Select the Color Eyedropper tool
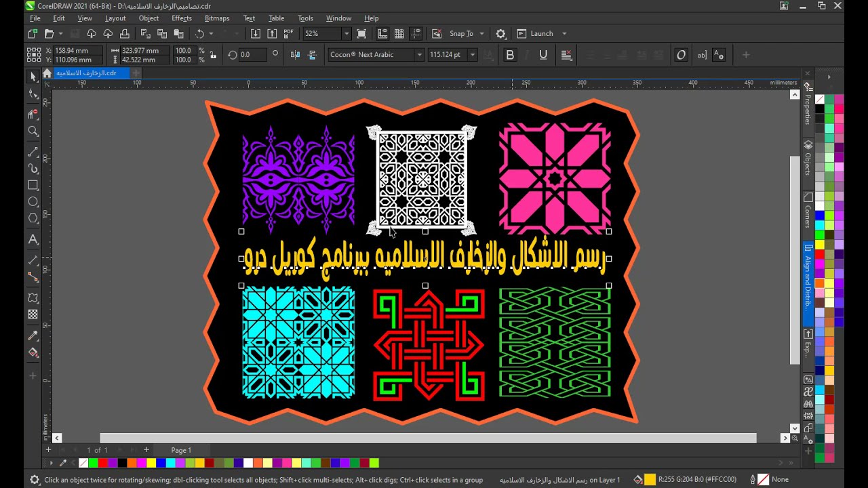Image resolution: width=868 pixels, height=488 pixels. [x=33, y=335]
